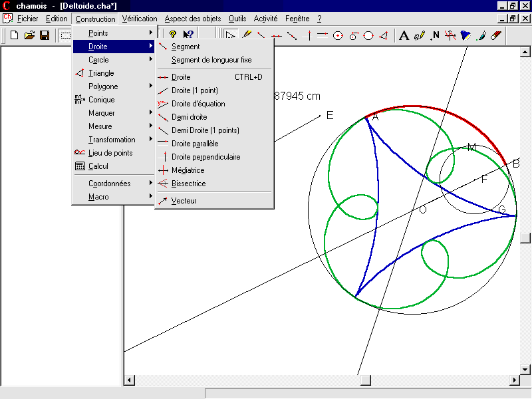Select the paint bucket fill tool
This screenshot has height=399, width=532.
click(465, 35)
